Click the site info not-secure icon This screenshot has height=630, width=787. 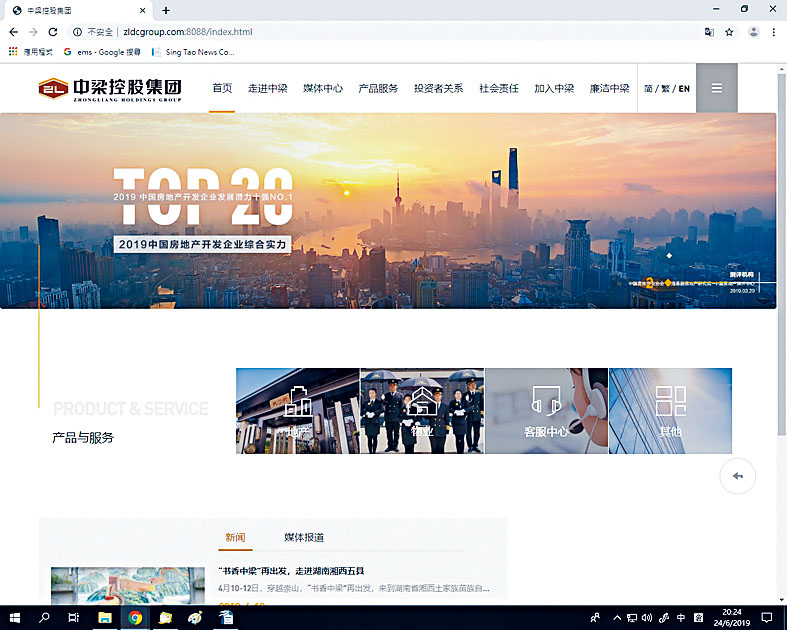click(x=77, y=32)
